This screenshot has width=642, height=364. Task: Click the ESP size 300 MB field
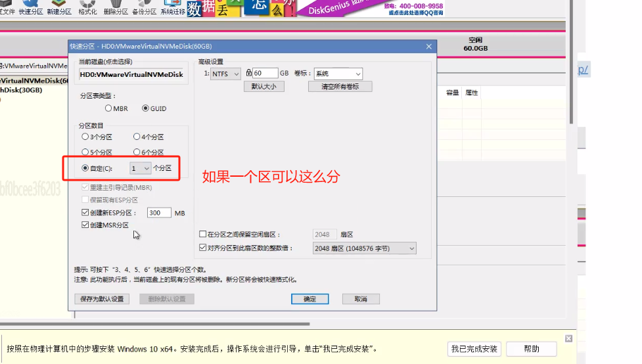159,212
